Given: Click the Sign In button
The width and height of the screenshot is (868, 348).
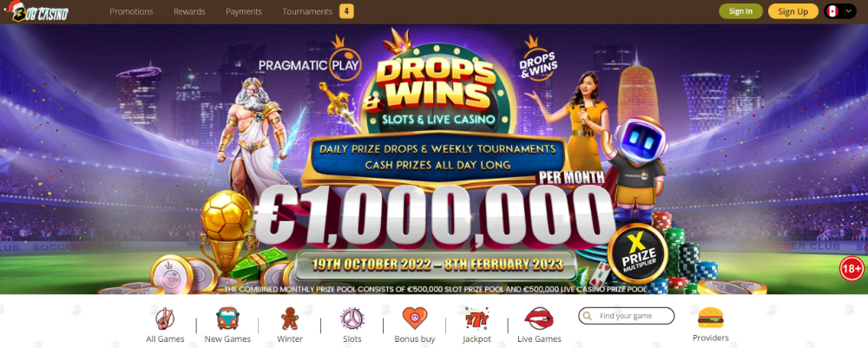Looking at the screenshot, I should pyautogui.click(x=740, y=11).
